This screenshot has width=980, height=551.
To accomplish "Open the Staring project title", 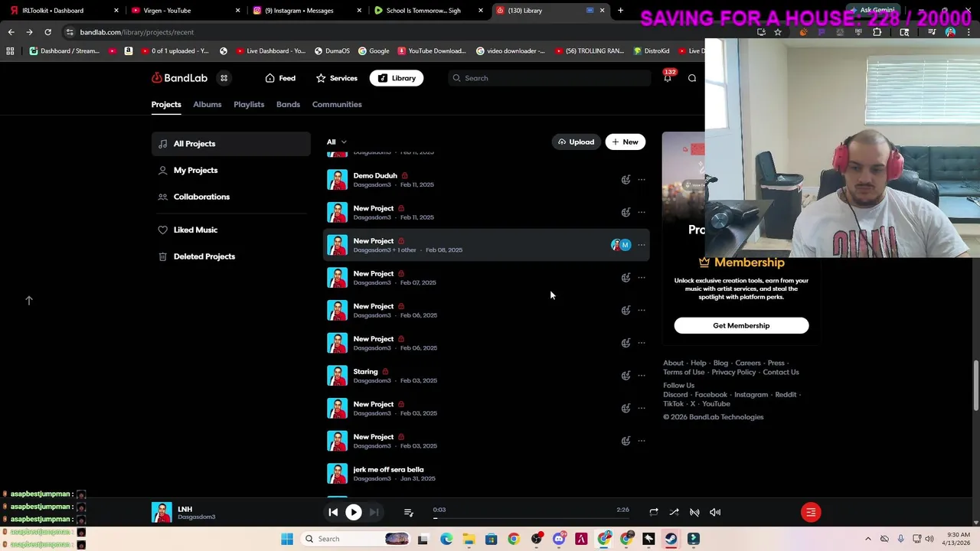I will click(365, 372).
